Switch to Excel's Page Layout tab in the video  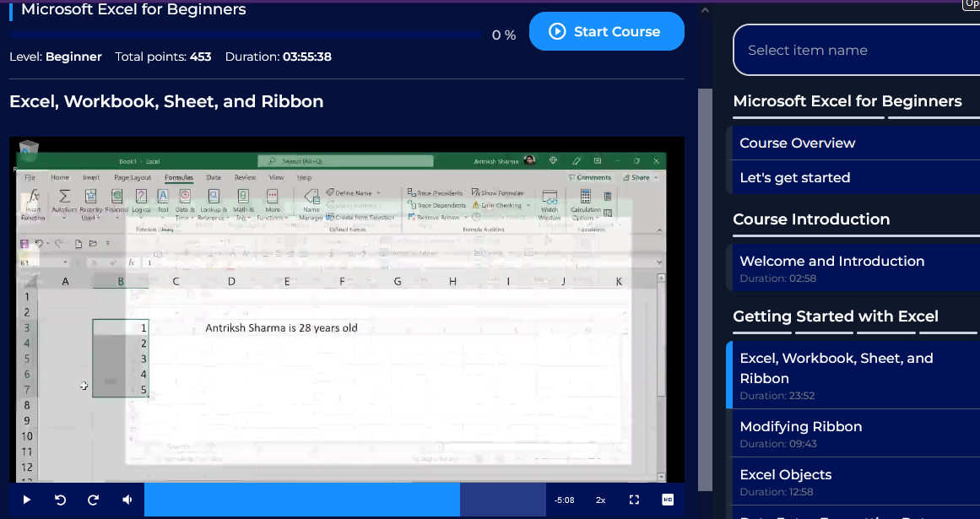coord(133,177)
